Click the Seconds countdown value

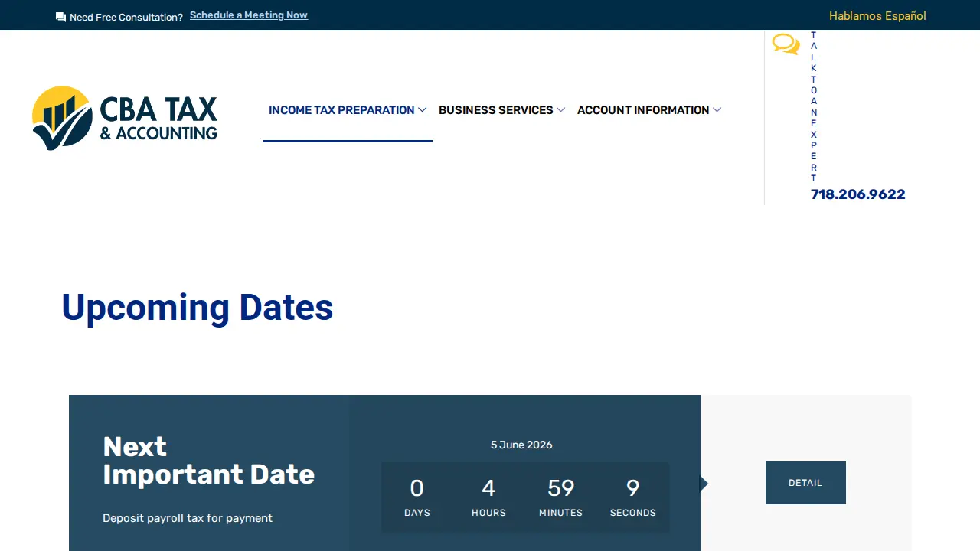pos(633,488)
